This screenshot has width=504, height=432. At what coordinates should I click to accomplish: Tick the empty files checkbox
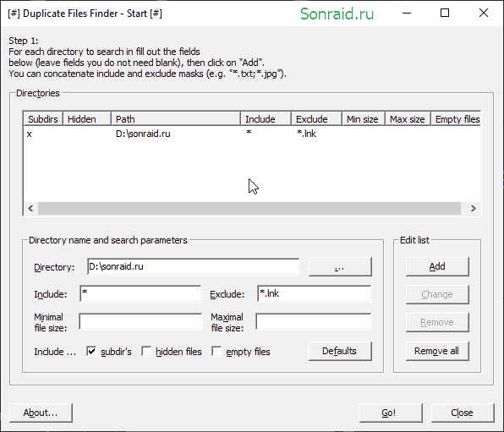coord(216,351)
